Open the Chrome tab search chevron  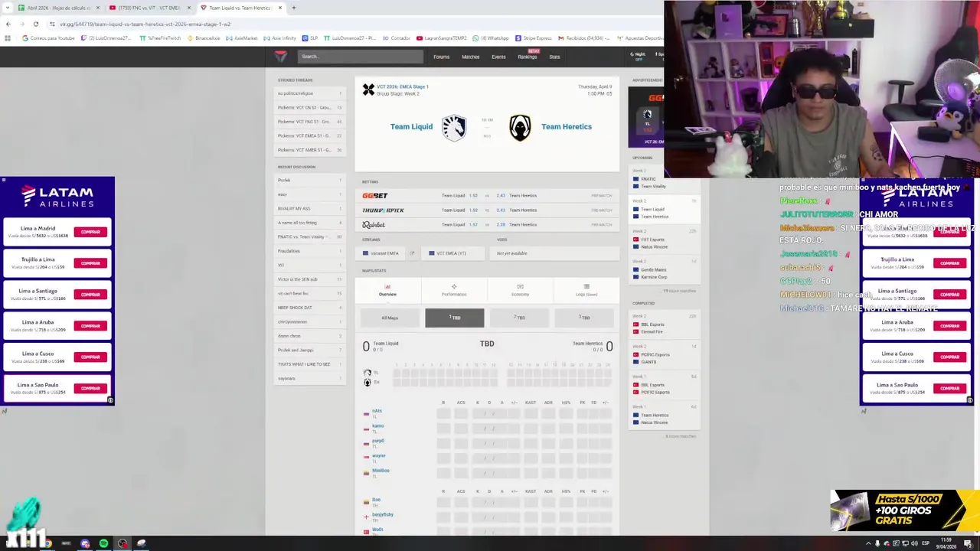point(8,8)
